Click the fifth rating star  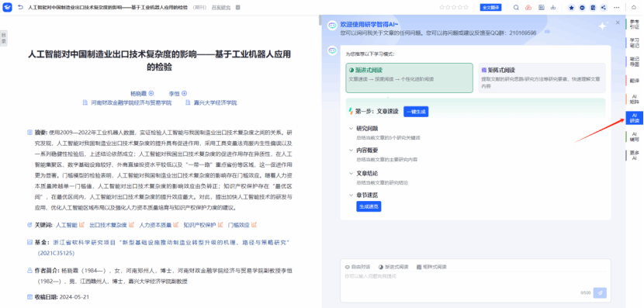[466, 7]
